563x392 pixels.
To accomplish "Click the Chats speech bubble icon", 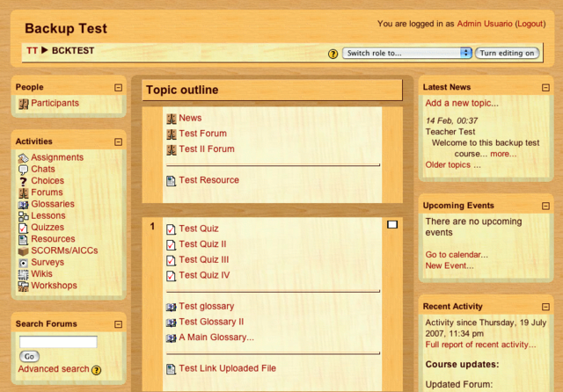I will pos(24,170).
